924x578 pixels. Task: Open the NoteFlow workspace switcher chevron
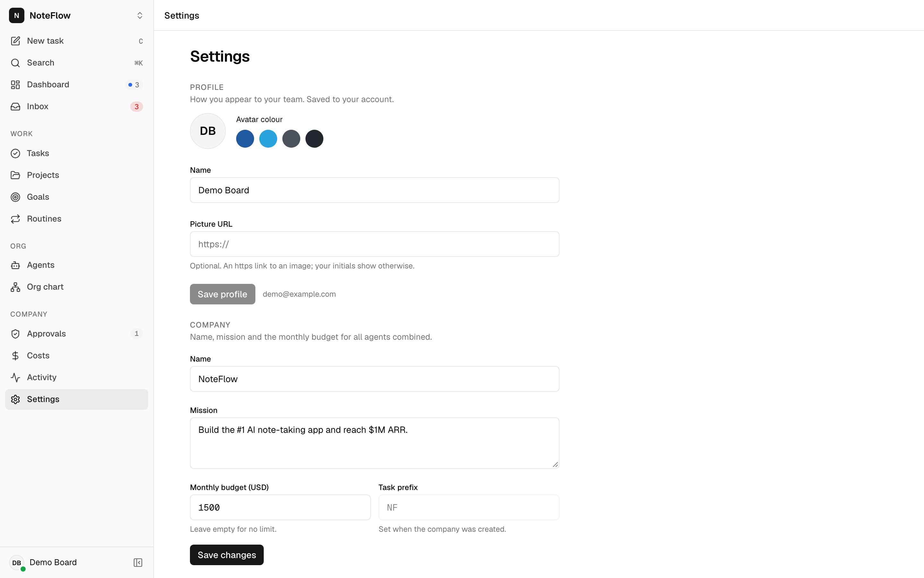pyautogui.click(x=140, y=15)
